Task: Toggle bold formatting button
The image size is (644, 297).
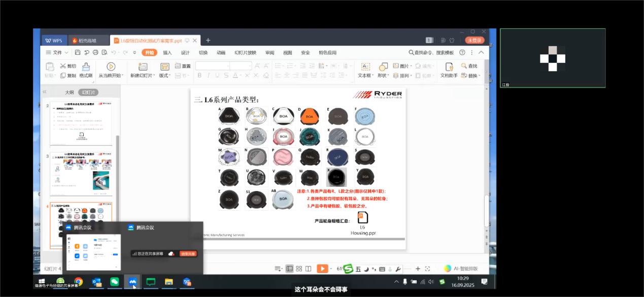Action: [199, 75]
